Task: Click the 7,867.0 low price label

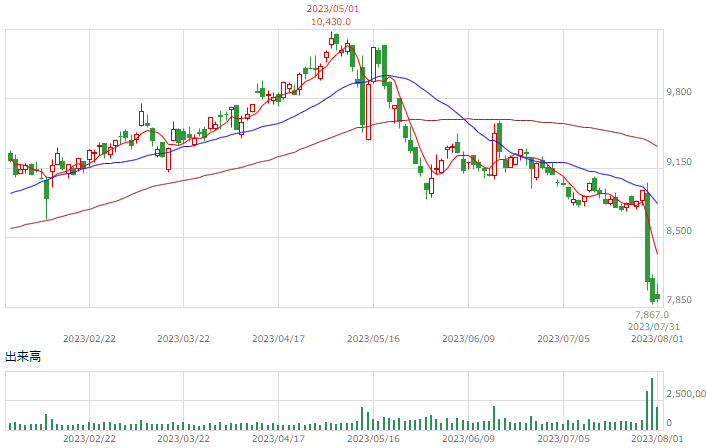Action: (652, 314)
